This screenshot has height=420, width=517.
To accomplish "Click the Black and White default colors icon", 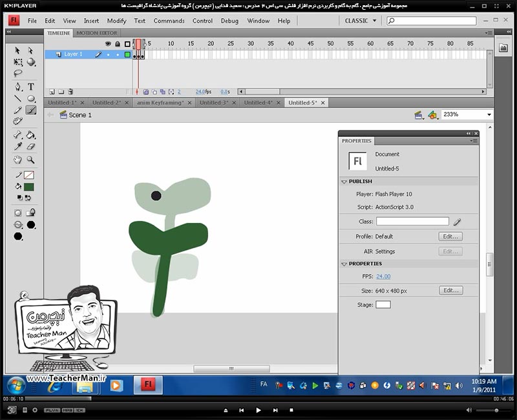I will click(x=20, y=198).
